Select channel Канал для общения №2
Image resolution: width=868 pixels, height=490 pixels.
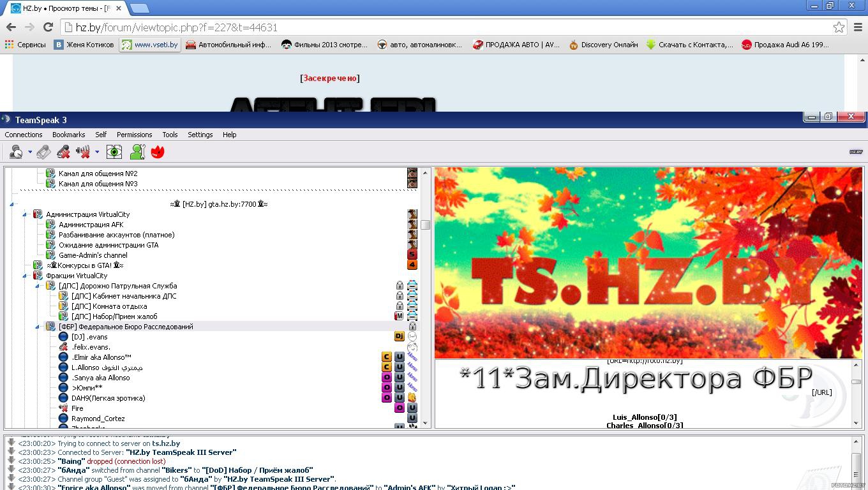point(98,174)
